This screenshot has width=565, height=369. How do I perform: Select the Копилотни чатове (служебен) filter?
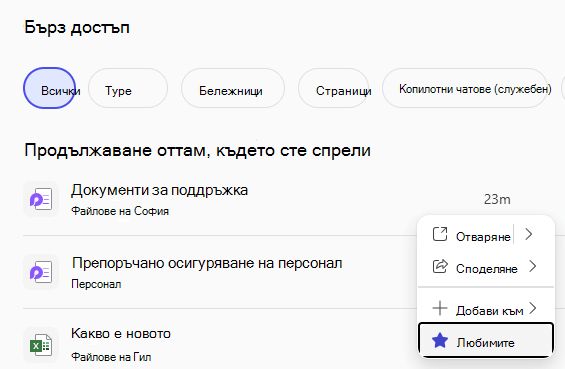coord(465,88)
